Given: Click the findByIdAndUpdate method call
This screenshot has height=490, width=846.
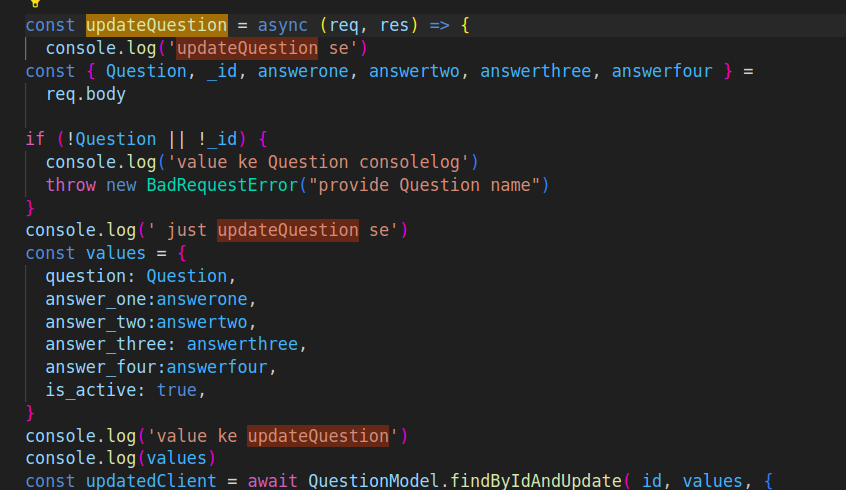Looking at the screenshot, I should point(536,481).
